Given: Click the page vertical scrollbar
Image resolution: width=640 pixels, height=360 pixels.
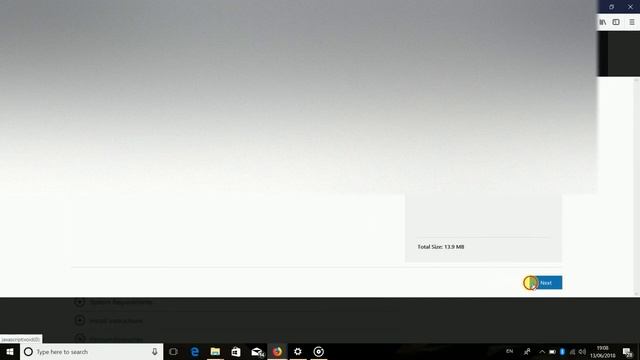Looking at the screenshot, I should (637, 186).
